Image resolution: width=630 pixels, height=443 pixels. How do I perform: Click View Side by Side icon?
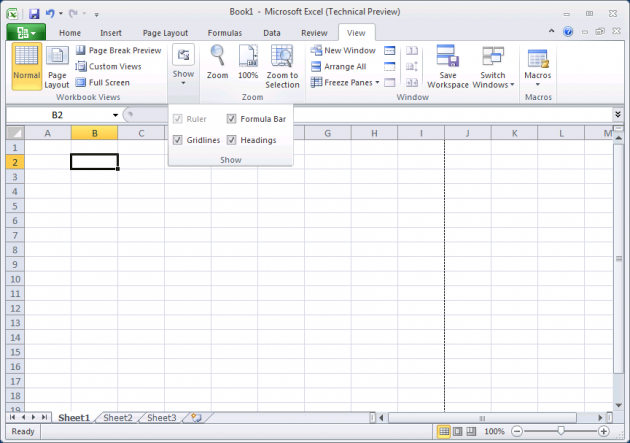[412, 50]
